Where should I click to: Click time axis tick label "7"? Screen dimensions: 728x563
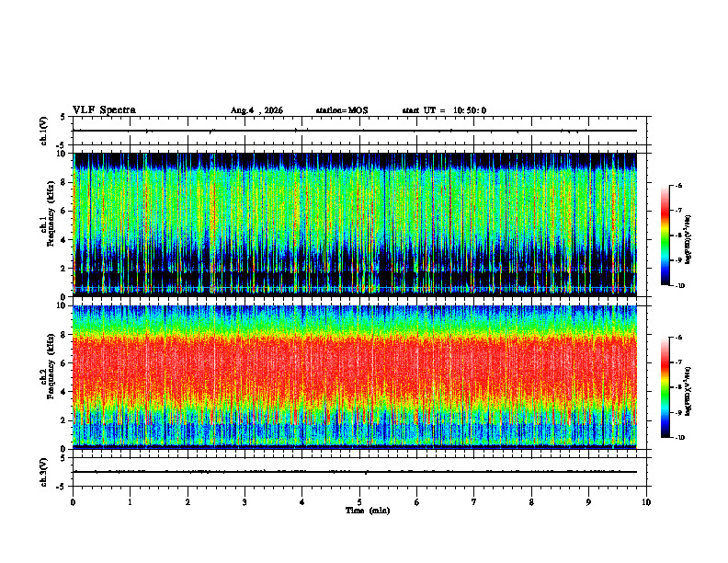click(x=474, y=502)
